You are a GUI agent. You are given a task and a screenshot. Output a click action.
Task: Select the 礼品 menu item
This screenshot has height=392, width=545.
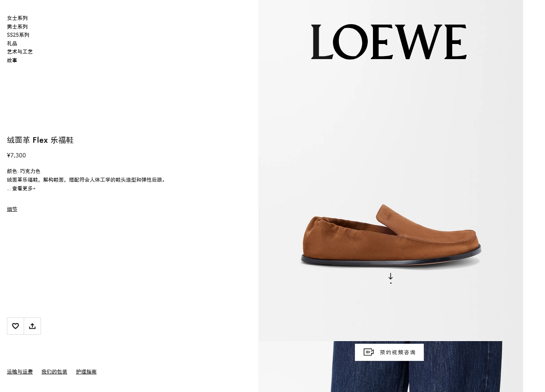click(x=12, y=44)
